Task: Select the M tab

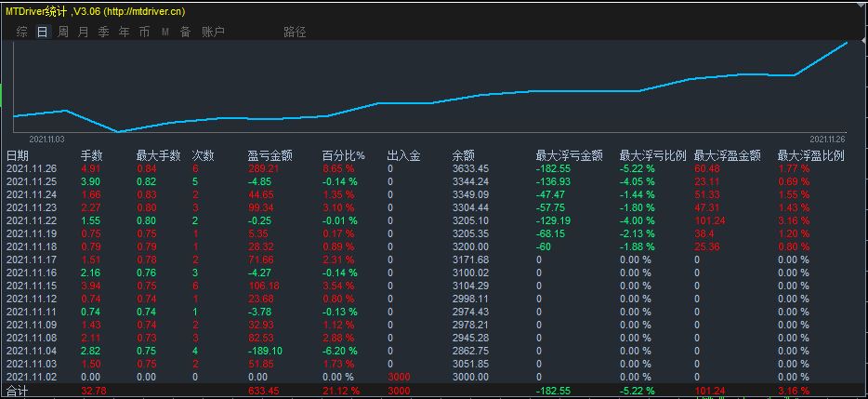Action: [x=165, y=33]
